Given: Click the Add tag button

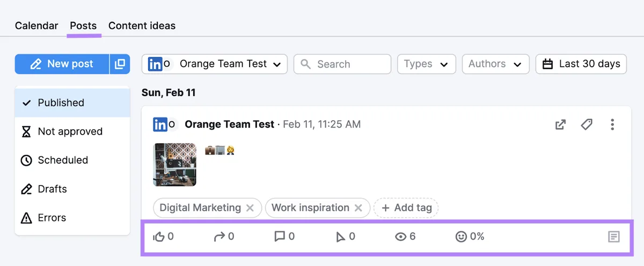Looking at the screenshot, I should pyautogui.click(x=406, y=208).
